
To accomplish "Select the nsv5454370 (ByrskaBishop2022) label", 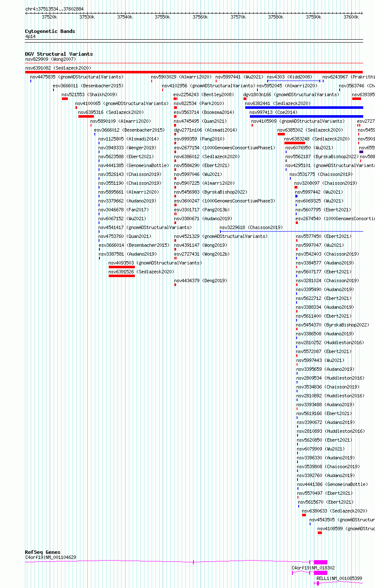I will (332, 325).
